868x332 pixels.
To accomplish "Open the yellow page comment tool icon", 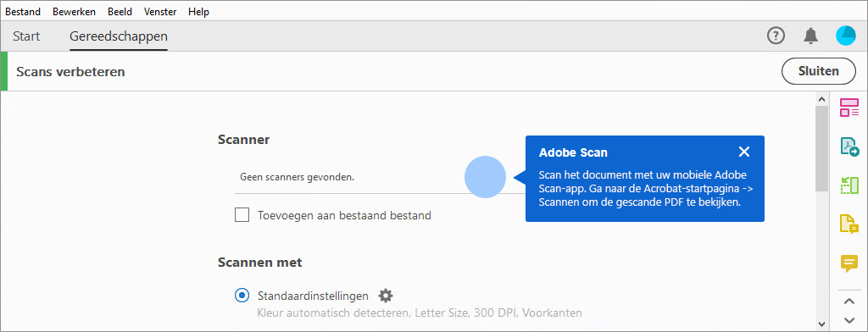I will (849, 224).
